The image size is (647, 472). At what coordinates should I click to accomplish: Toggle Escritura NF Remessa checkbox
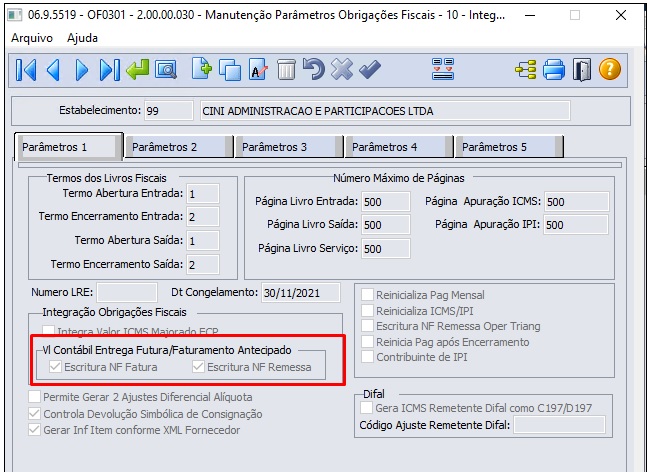198,367
